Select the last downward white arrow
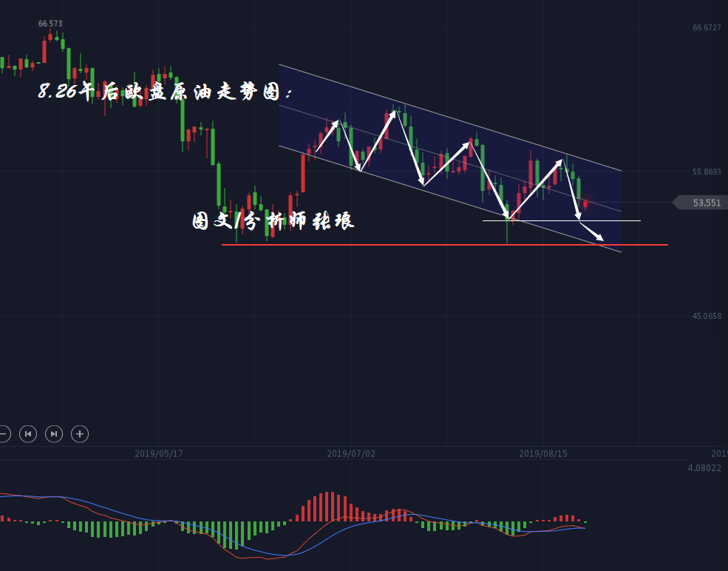Viewport: 728px width, 571px height. coord(592,231)
